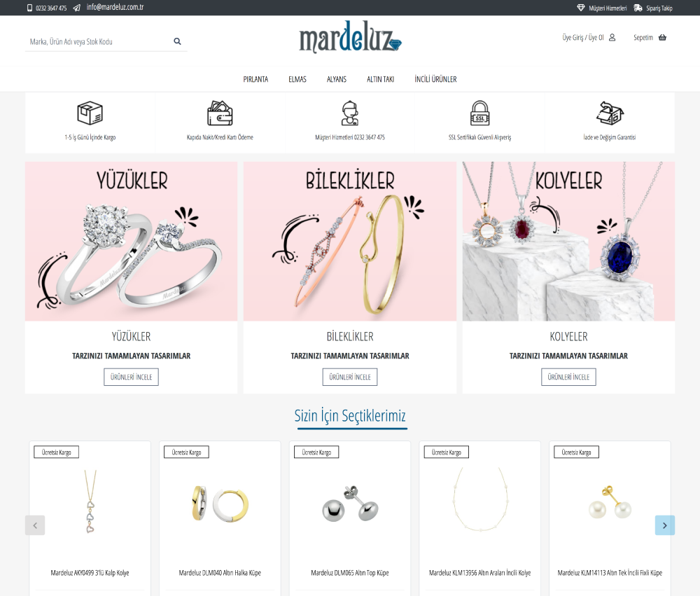
Task: Click ÜRÜNLERİ İNCELE under Yüzükler
Action: tap(132, 377)
